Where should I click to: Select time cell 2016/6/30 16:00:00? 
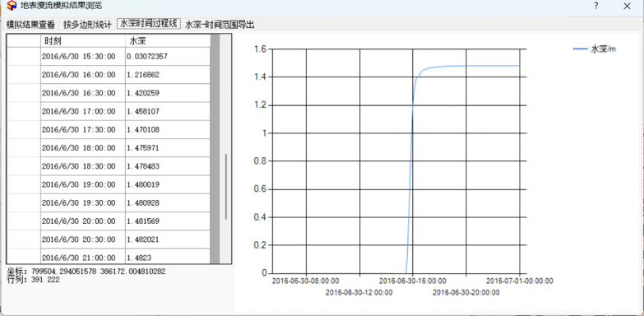[x=83, y=75]
